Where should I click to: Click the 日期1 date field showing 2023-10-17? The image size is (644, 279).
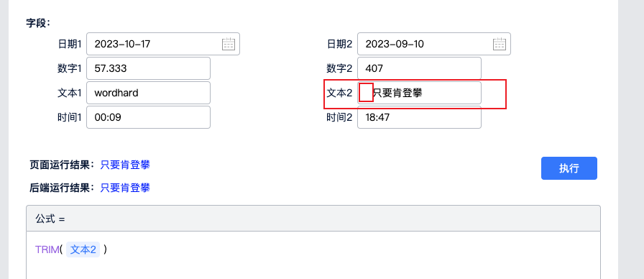point(163,44)
